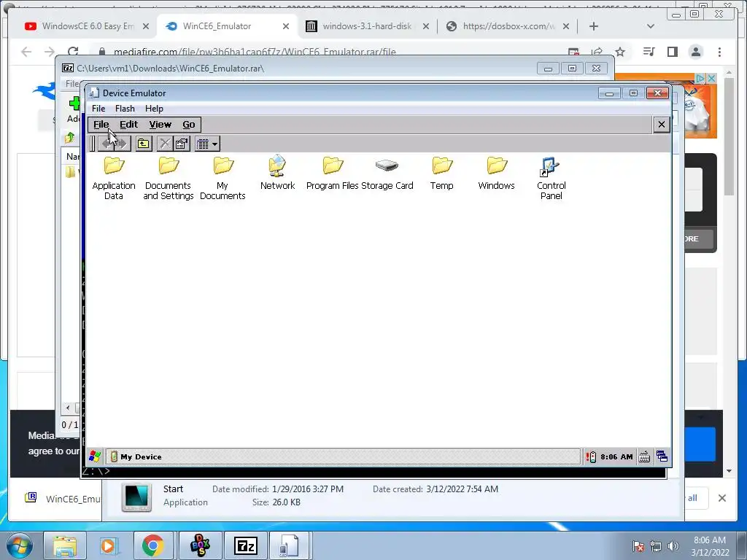
Task: Open the Application Data folder
Action: point(114,178)
